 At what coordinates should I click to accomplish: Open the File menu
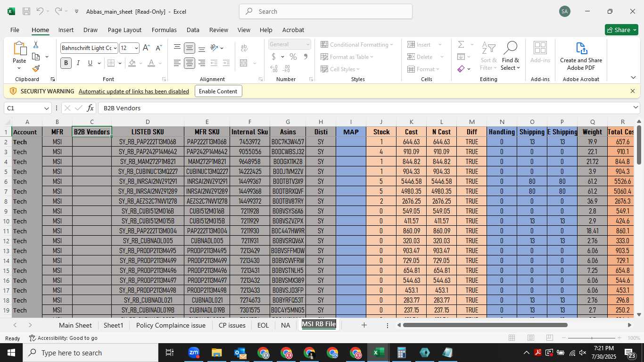15,30
